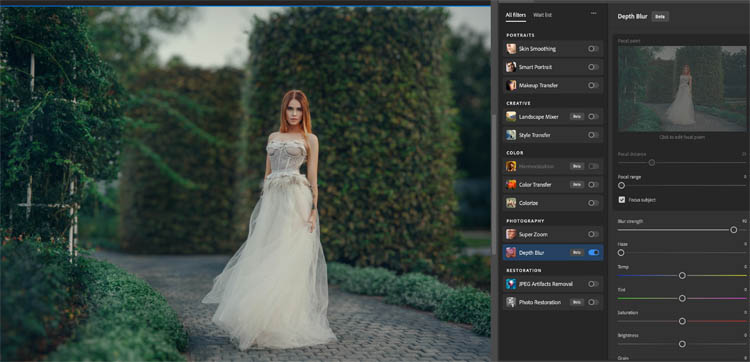Enable the Skin Smoothing toggle
Image resolution: width=750 pixels, height=362 pixels.
pyautogui.click(x=594, y=49)
